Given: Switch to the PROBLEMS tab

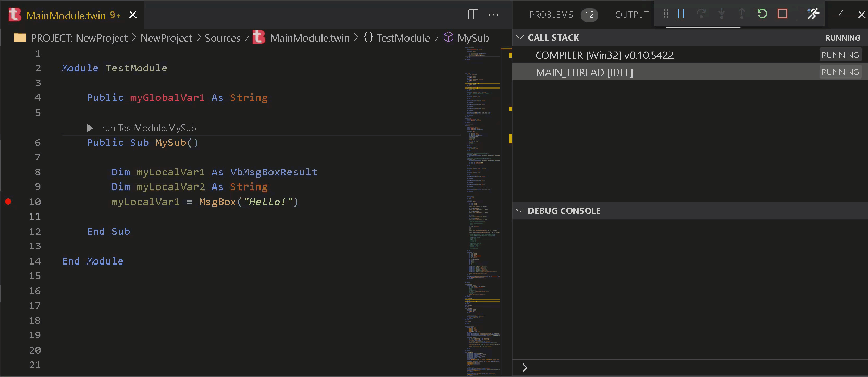Looking at the screenshot, I should (551, 15).
